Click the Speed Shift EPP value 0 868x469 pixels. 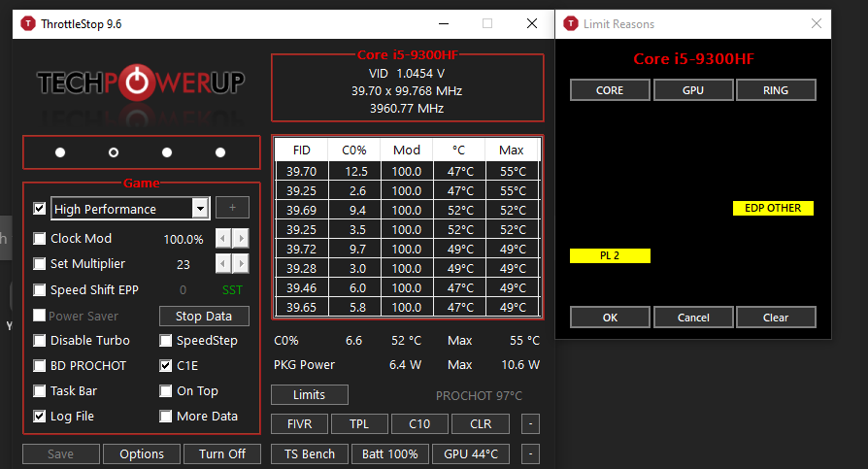(x=183, y=289)
